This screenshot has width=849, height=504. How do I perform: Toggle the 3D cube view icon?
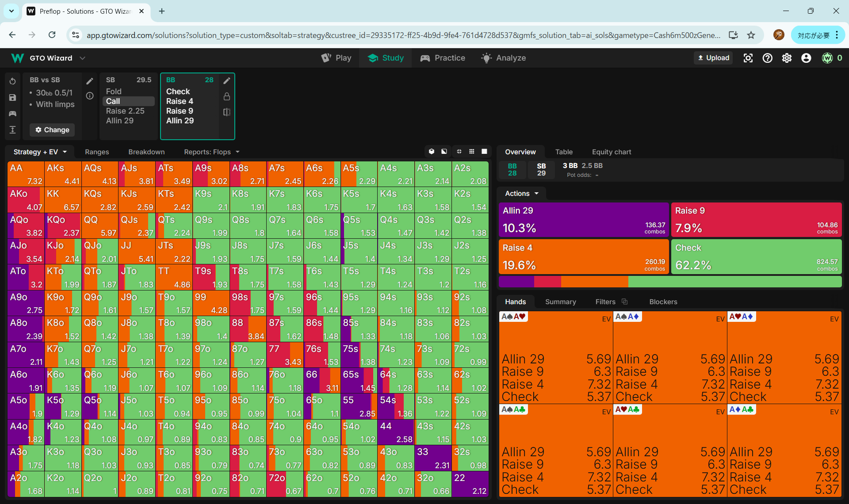432,152
